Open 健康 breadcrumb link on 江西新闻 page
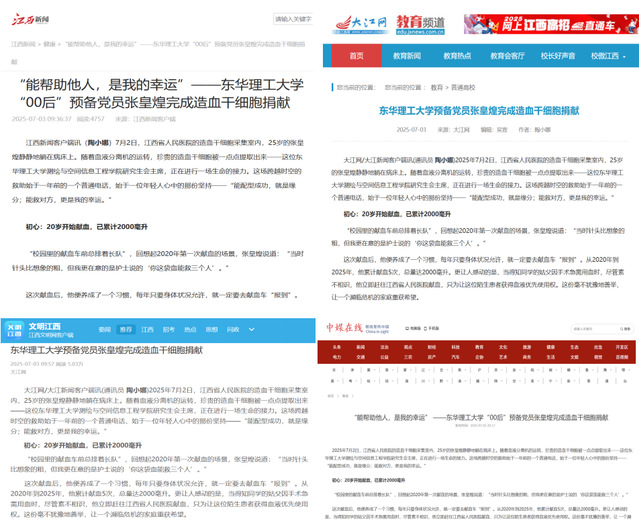This screenshot has width=639, height=527. coord(49,44)
